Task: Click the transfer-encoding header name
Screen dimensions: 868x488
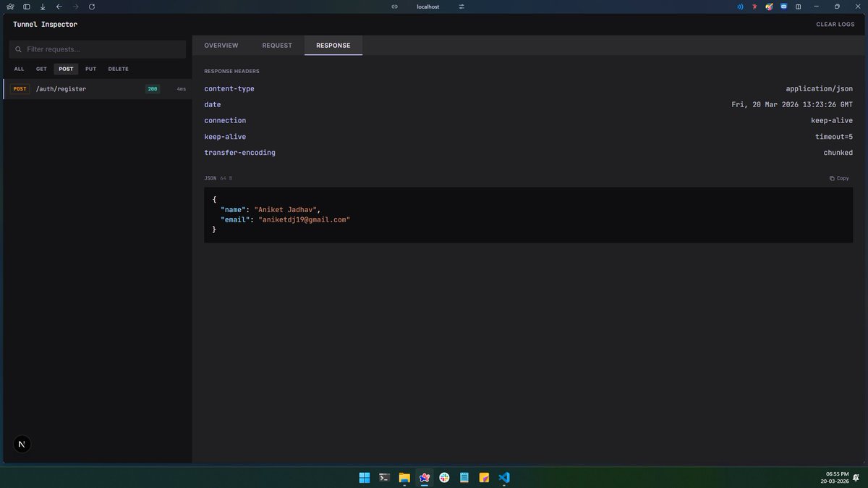Action: tap(239, 153)
